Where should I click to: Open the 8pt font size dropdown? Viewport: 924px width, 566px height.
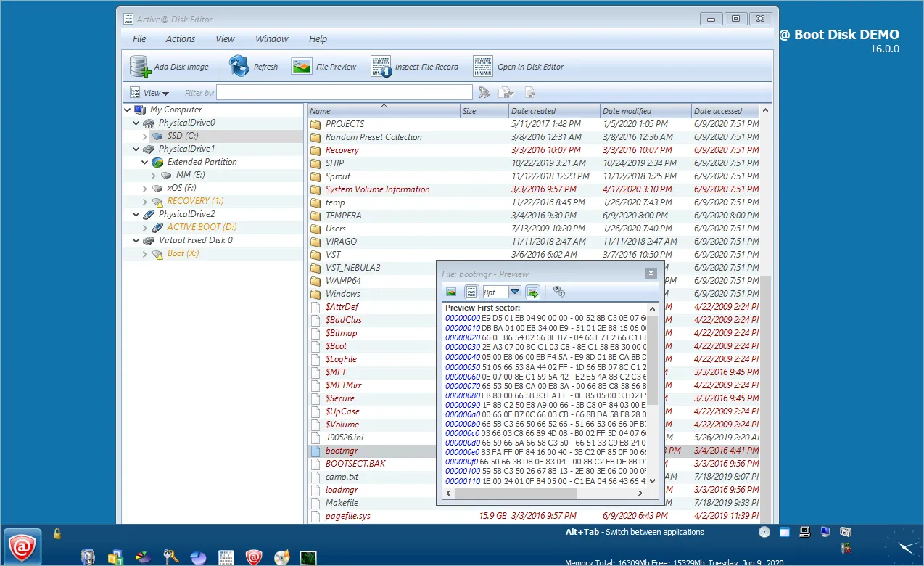pos(515,292)
